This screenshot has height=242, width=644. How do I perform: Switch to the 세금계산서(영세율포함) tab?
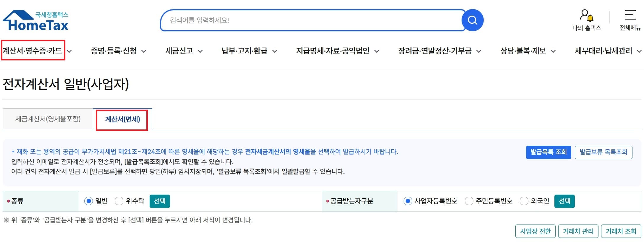coord(48,119)
